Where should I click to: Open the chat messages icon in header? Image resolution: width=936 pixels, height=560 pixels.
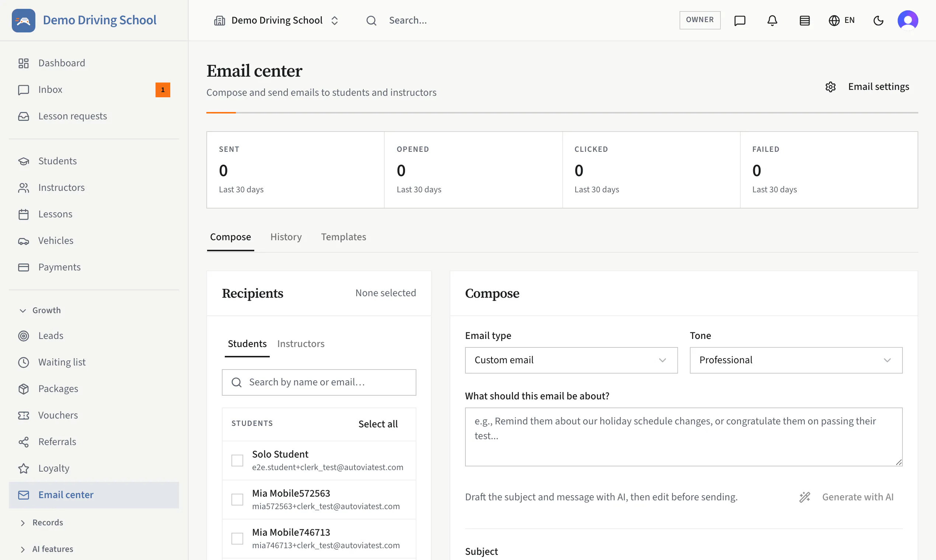(740, 20)
